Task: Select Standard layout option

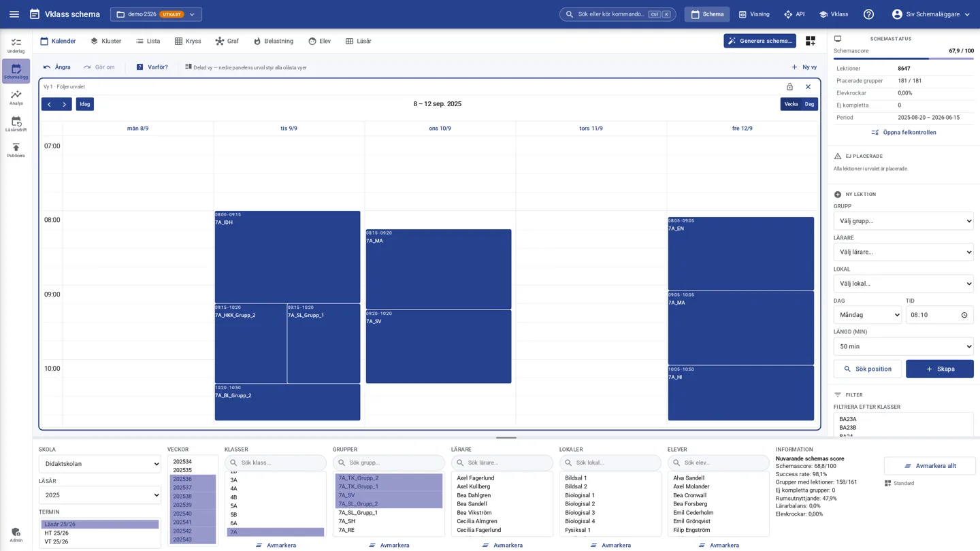Action: [899, 484]
